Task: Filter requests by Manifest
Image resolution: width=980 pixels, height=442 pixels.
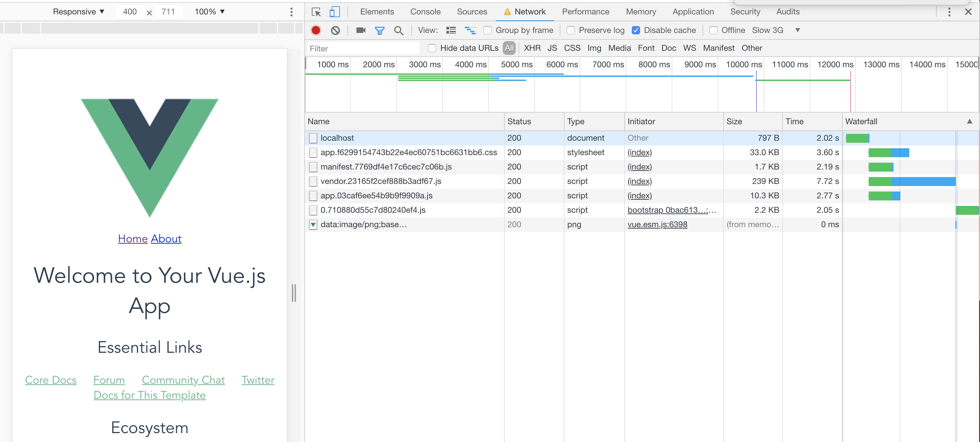Action: 718,48
